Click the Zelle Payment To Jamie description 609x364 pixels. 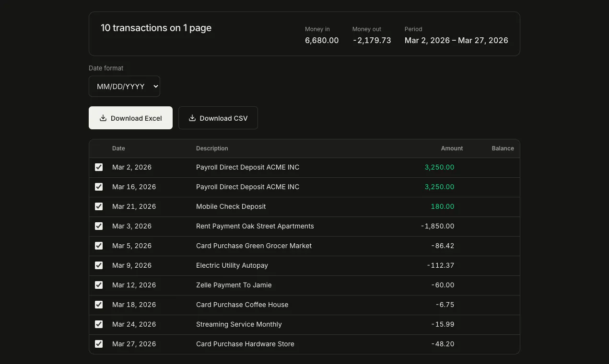coord(234,285)
